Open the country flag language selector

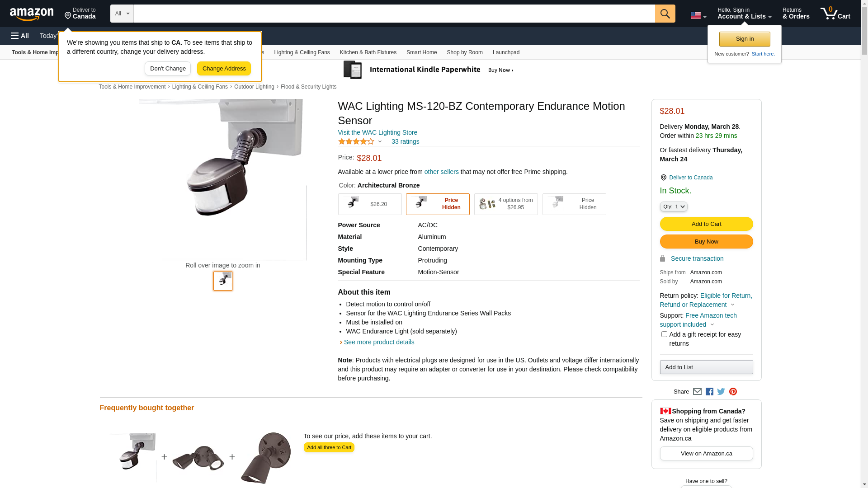pyautogui.click(x=698, y=15)
